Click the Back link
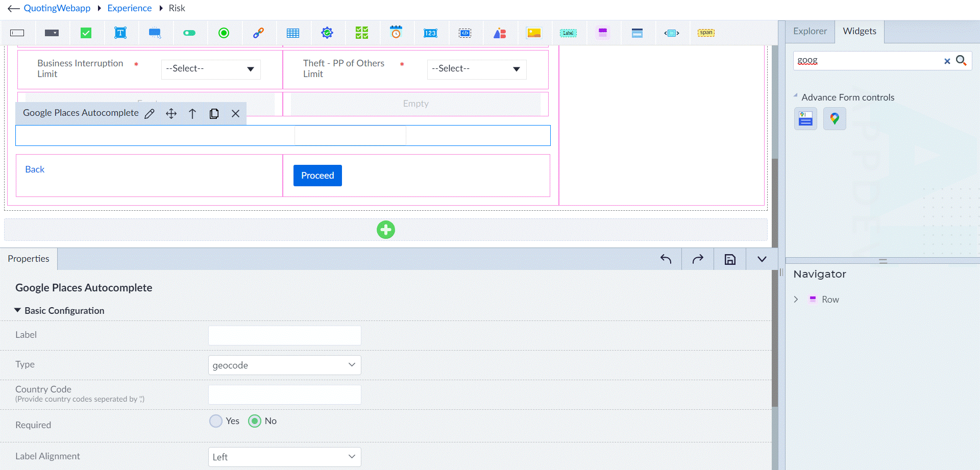Viewport: 980px width, 470px height. click(x=35, y=169)
